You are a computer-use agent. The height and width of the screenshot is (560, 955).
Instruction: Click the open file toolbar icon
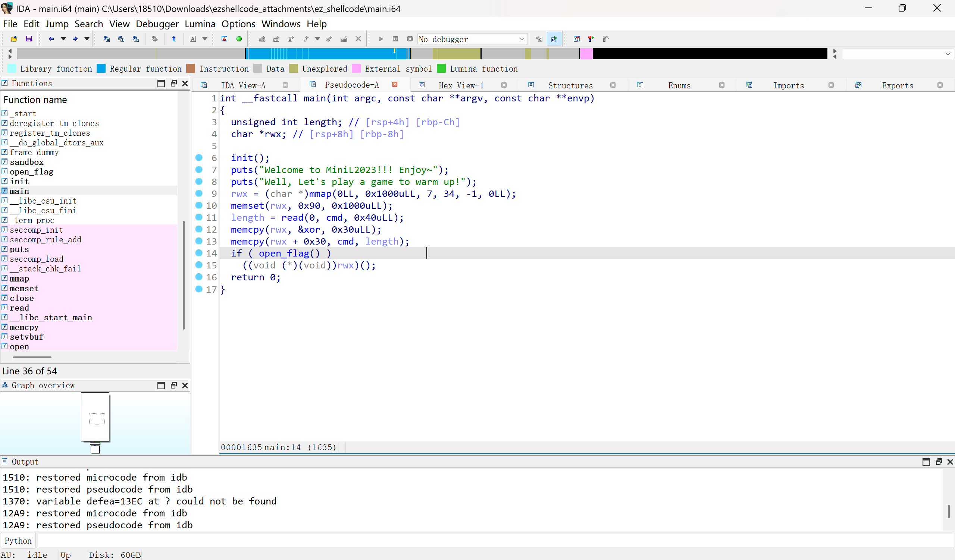click(x=14, y=39)
